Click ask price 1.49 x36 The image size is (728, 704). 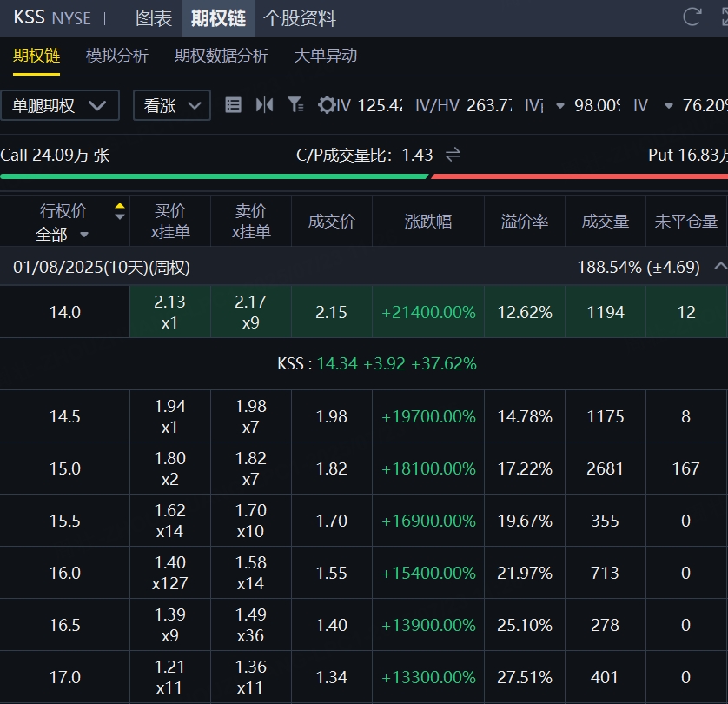pyautogui.click(x=251, y=625)
